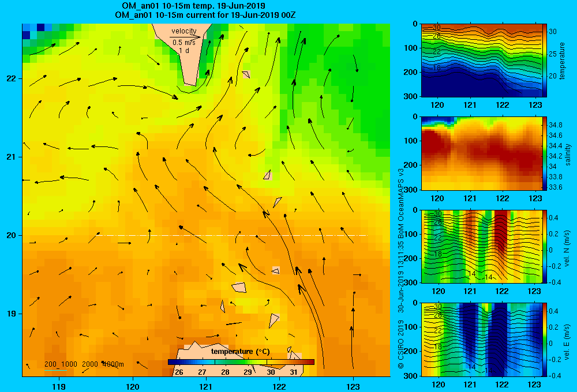The height and width of the screenshot is (392, 577).
Task: Click latitude label "21" on main map axis
Action: pos(11,157)
